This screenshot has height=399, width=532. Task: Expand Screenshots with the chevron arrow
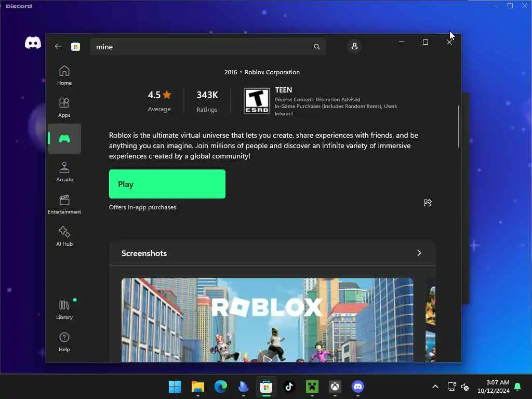coord(419,253)
